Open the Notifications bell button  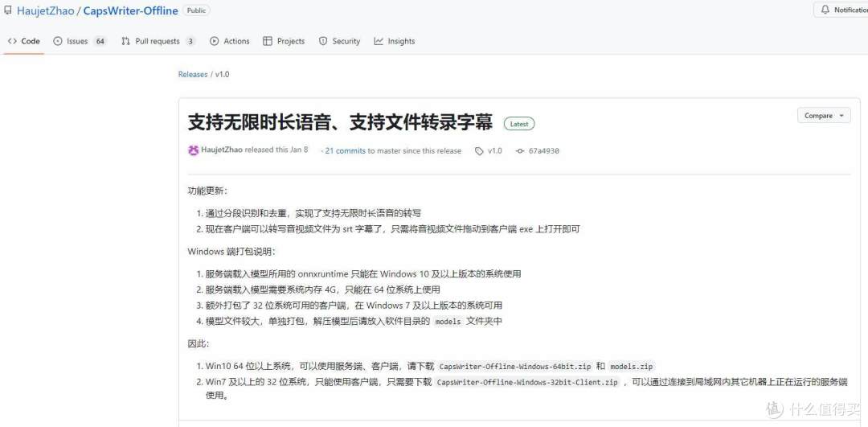[x=843, y=10]
